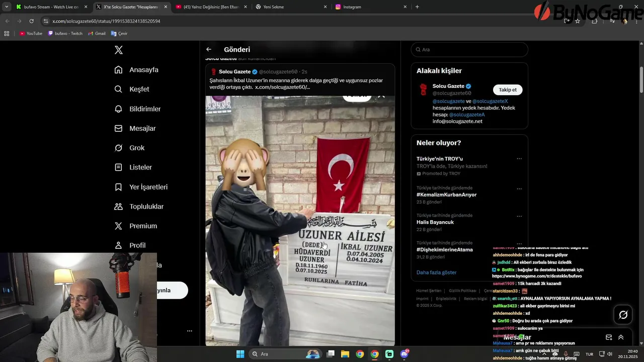Screen dimensions: 644x362
Task: Open a new browser tab
Action: click(x=417, y=7)
